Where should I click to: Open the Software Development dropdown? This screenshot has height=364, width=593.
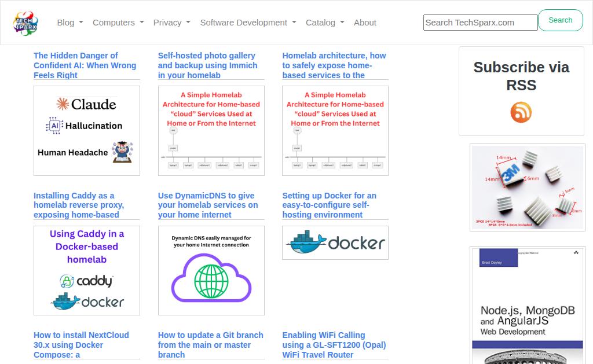248,23
